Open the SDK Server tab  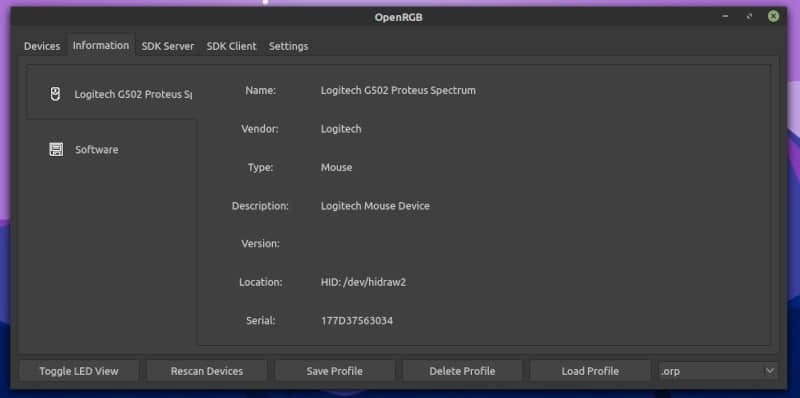168,46
